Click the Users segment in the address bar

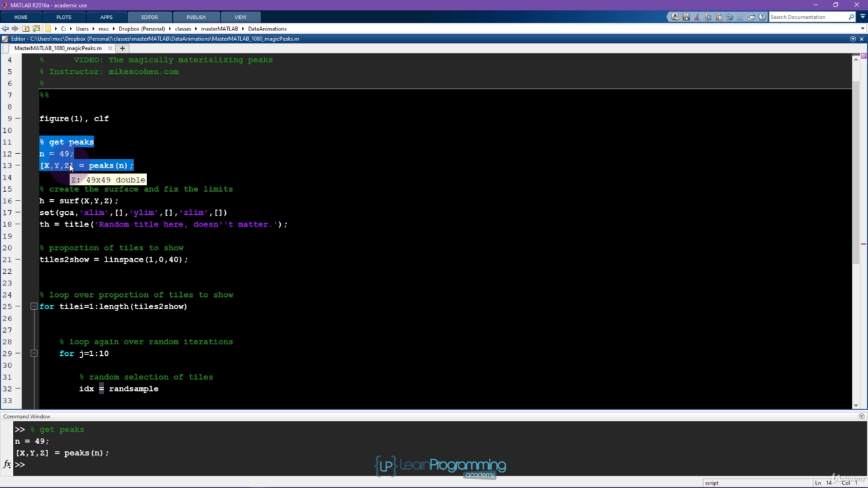coord(82,28)
